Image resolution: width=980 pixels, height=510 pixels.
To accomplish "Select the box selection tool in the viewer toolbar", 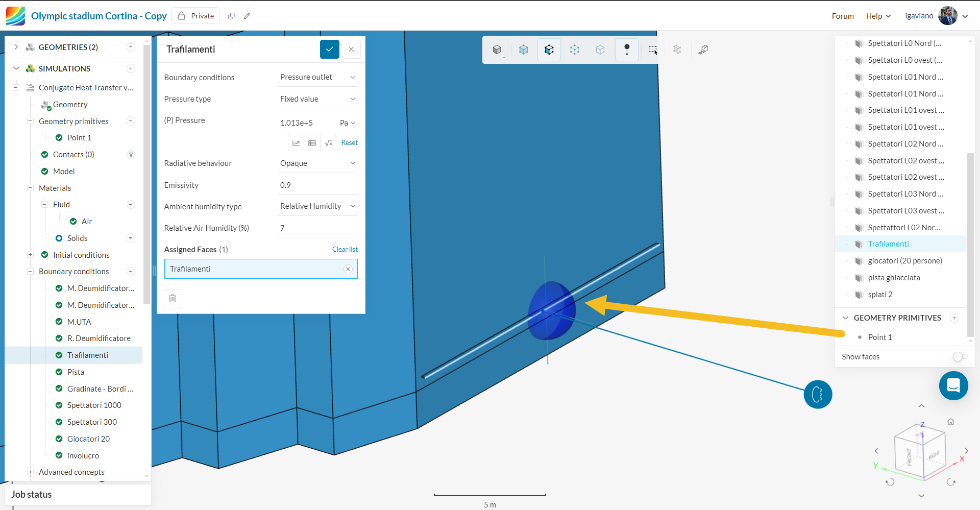I will pos(653,50).
